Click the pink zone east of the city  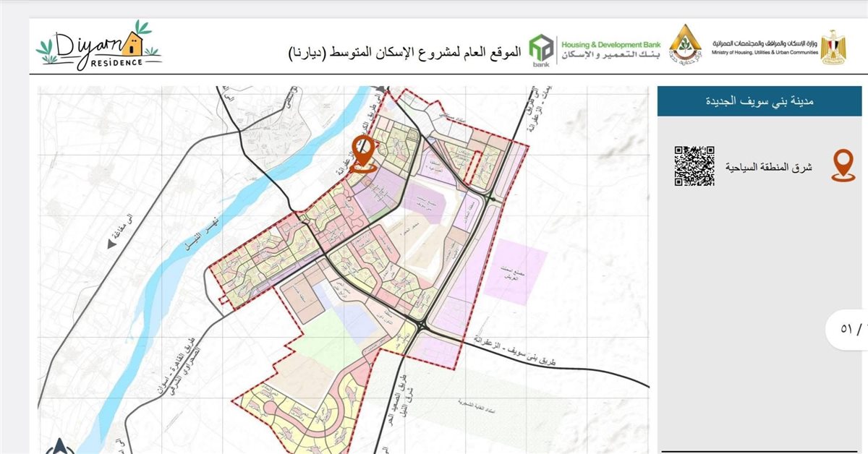516,273
